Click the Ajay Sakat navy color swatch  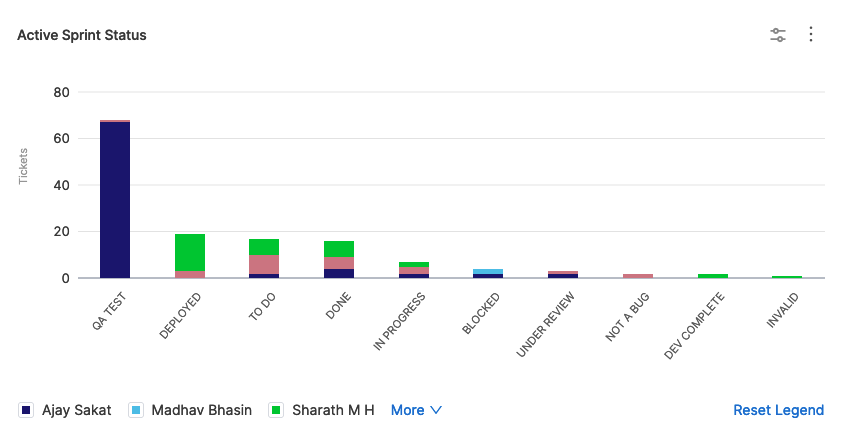25,410
